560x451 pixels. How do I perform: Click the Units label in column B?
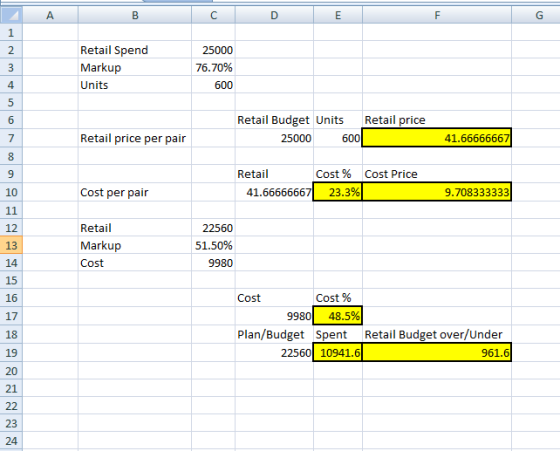135,85
